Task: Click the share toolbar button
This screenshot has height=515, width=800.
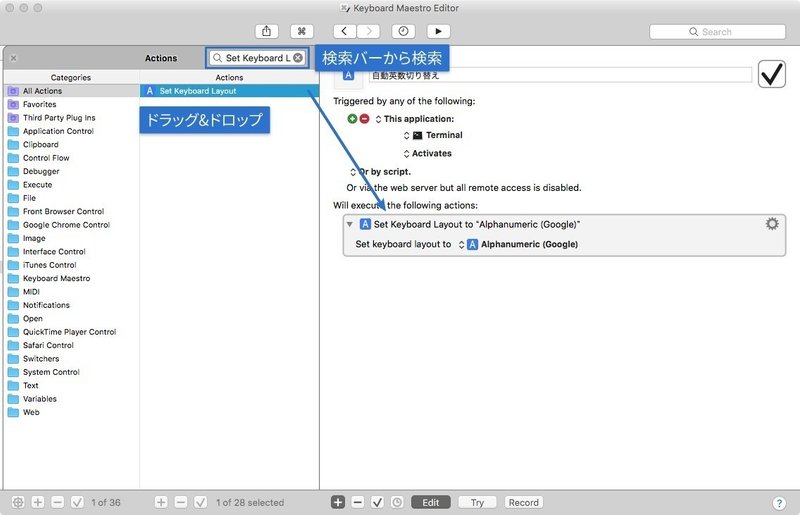Action: [266, 31]
